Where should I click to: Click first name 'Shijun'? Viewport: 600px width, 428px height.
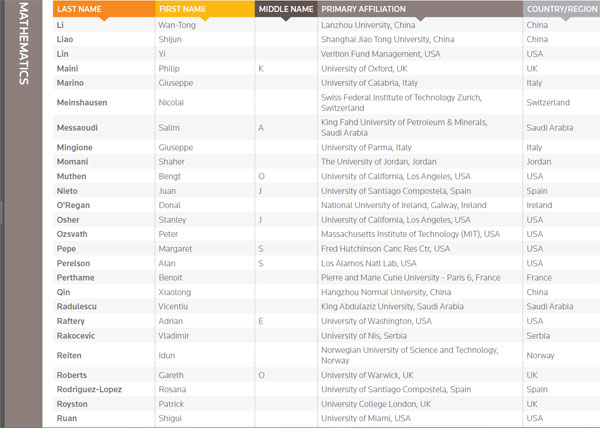[x=170, y=39]
